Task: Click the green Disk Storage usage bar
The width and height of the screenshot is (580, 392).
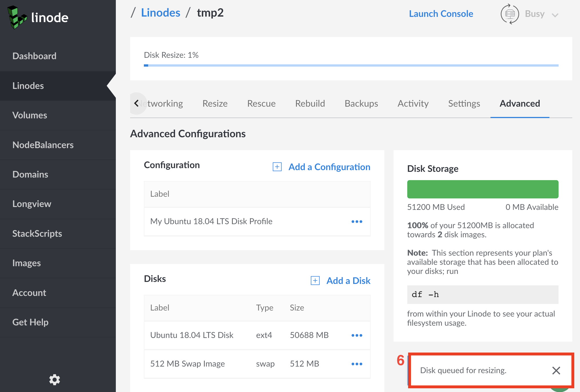Action: click(x=483, y=189)
